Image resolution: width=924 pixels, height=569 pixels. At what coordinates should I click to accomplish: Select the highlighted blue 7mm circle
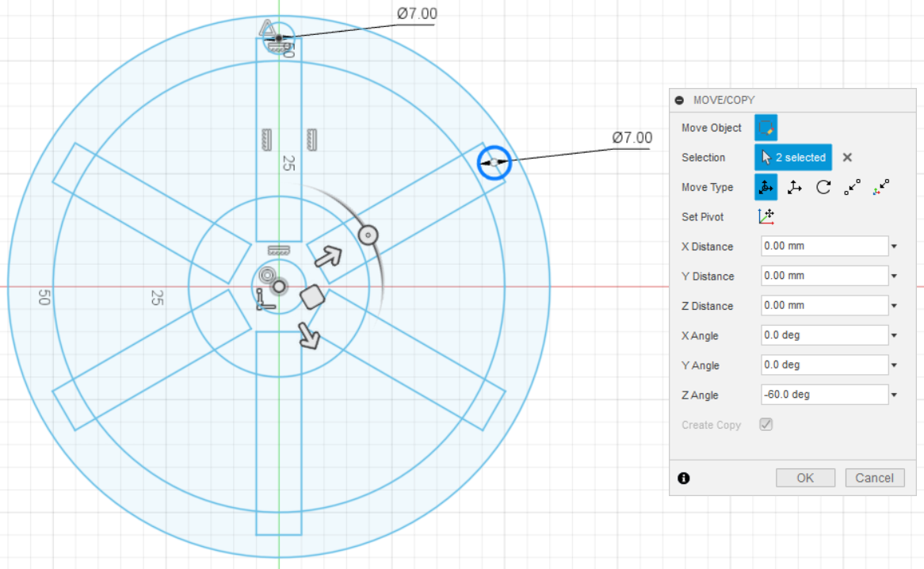click(x=494, y=162)
